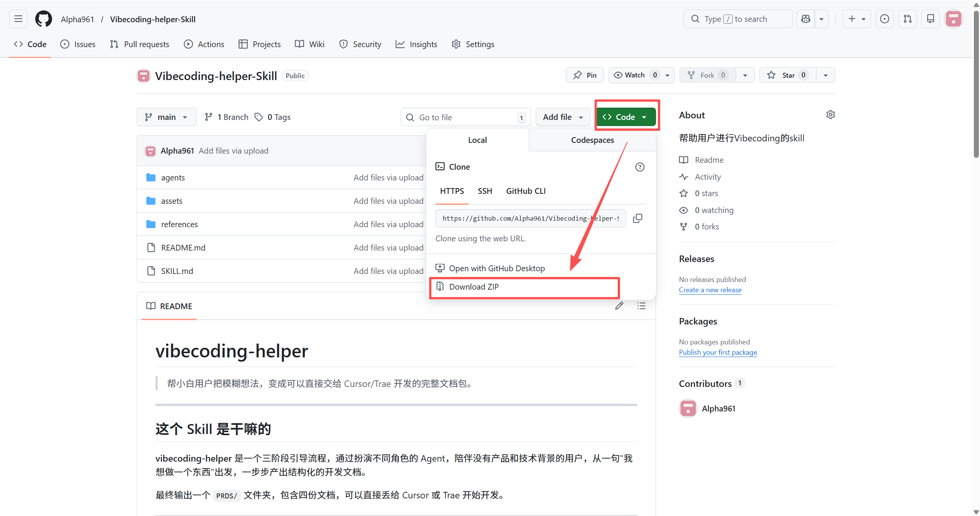Copy the HTTPS clone URL
Viewport: 980px width, 516px height.
tap(637, 218)
